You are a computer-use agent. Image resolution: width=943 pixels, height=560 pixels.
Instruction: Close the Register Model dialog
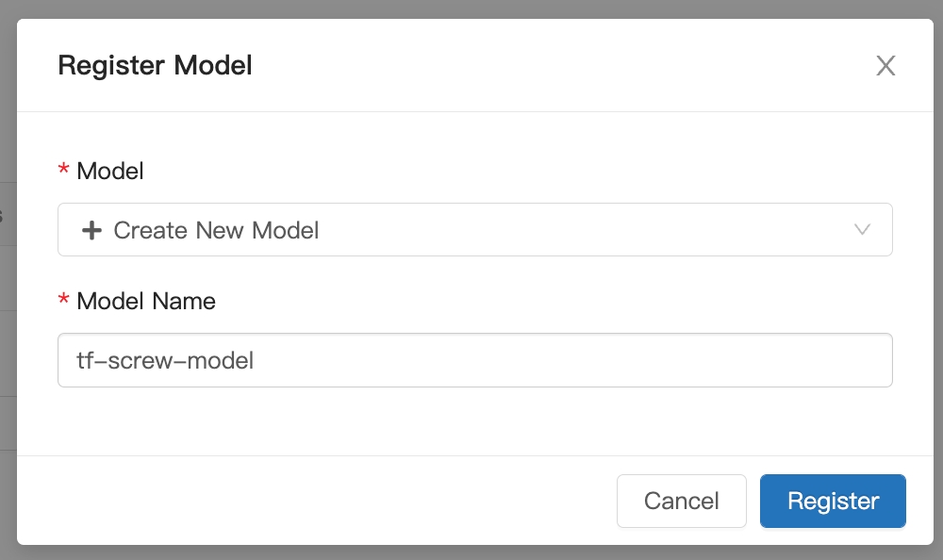885,66
